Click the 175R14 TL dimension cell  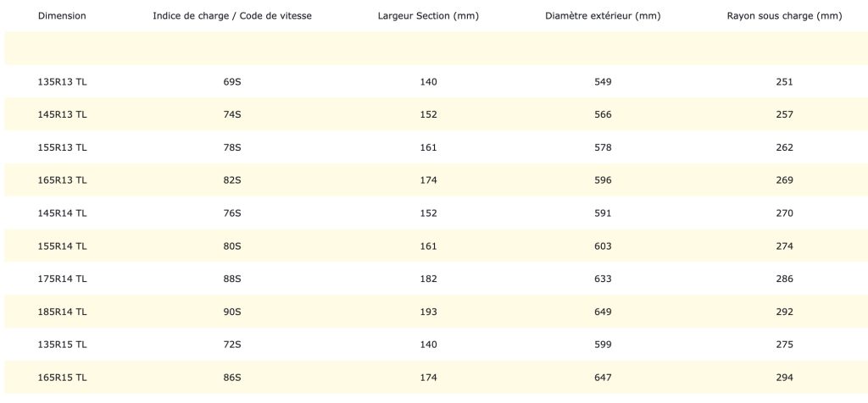[62, 279]
